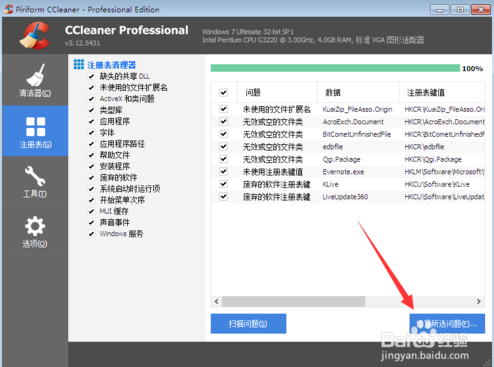Screen dimensions: 494x367
Task: Open the 清洁器 (Cleaner) broom section
Action: pos(35,80)
